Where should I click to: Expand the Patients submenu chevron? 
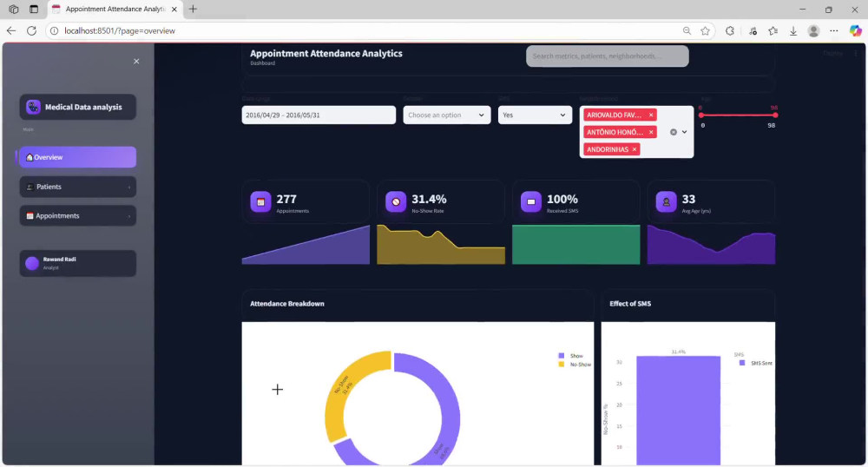click(x=129, y=187)
